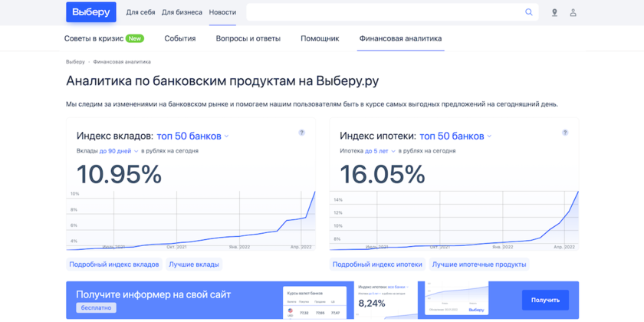Open the 'до 90 дней' term dropdown
This screenshot has width=644, height=322.
(119, 151)
